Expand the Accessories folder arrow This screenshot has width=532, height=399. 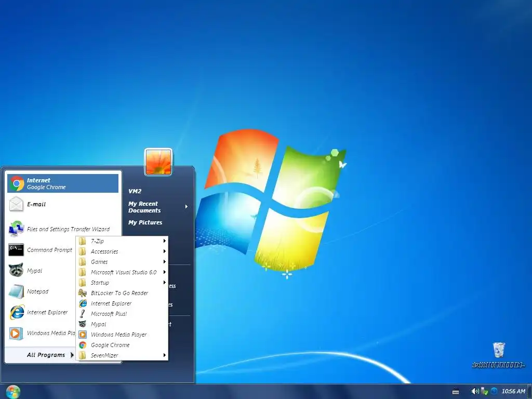(165, 251)
